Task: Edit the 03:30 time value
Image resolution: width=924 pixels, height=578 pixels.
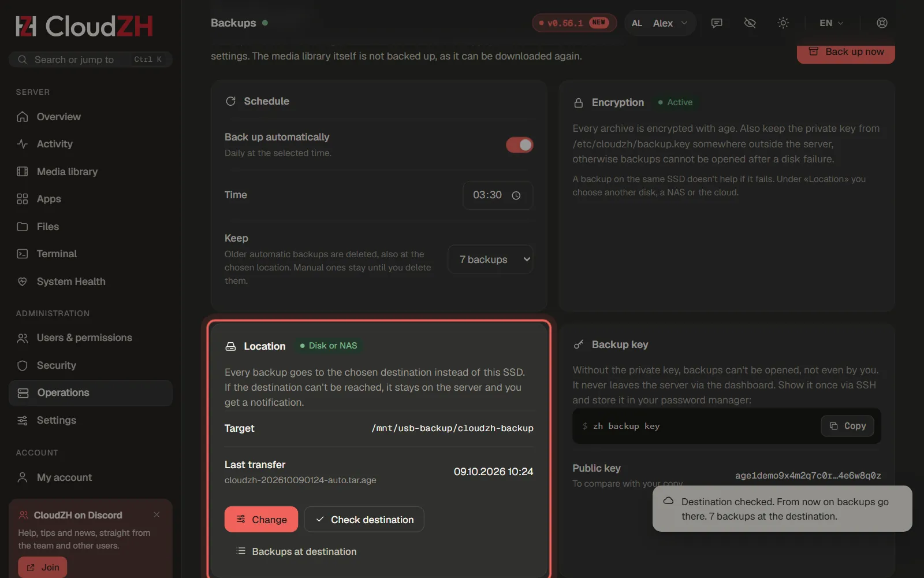Action: [x=487, y=195]
